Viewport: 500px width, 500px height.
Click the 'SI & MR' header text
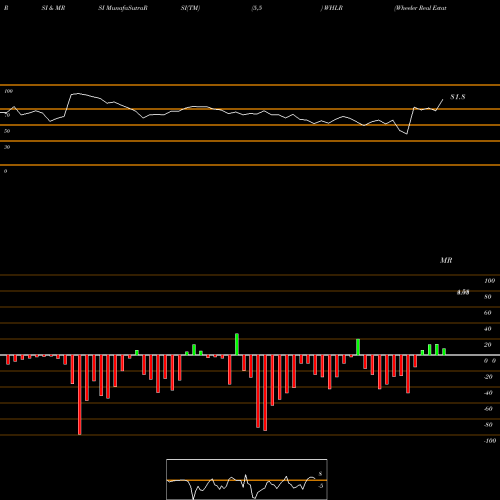[53, 8]
